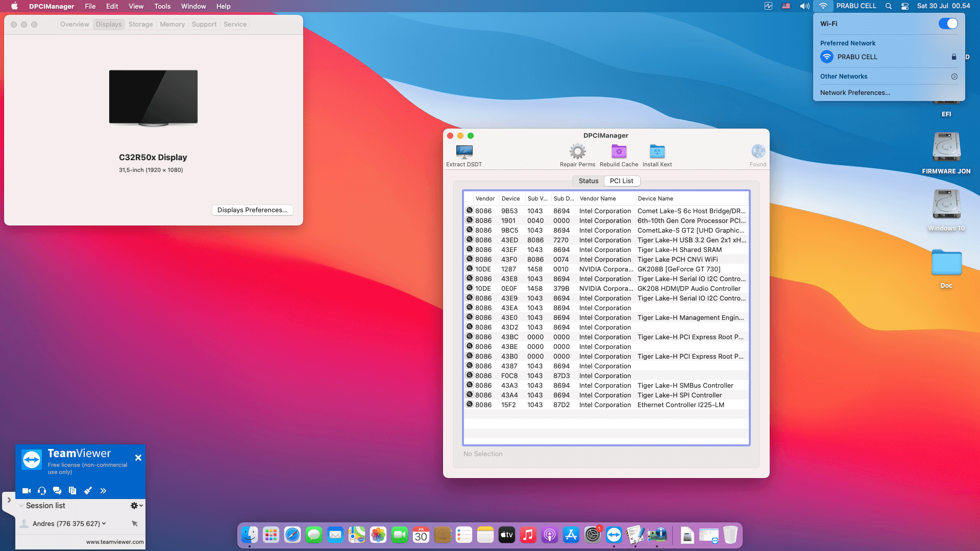980x551 pixels.
Task: Open TeamViewer chat with the speech bubbles icon
Action: click(57, 491)
